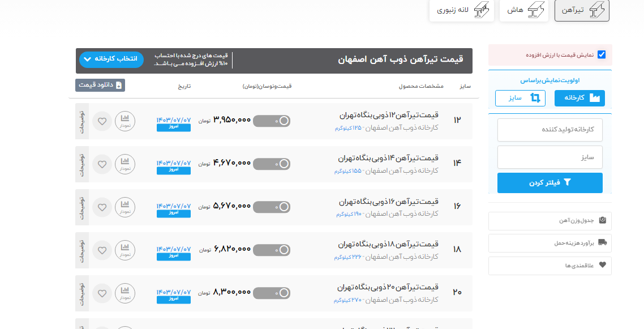Favorite the size 18 beam with heart icon

coord(102,250)
